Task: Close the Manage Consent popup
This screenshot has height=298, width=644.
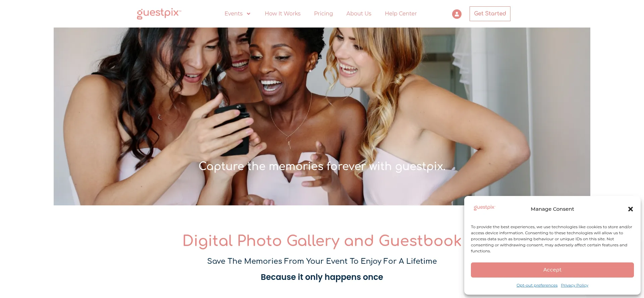Action: click(630, 209)
